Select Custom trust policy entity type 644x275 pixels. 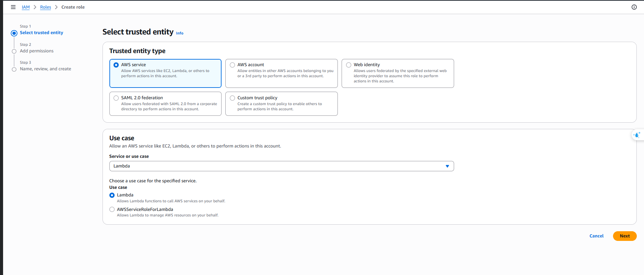pos(281,103)
